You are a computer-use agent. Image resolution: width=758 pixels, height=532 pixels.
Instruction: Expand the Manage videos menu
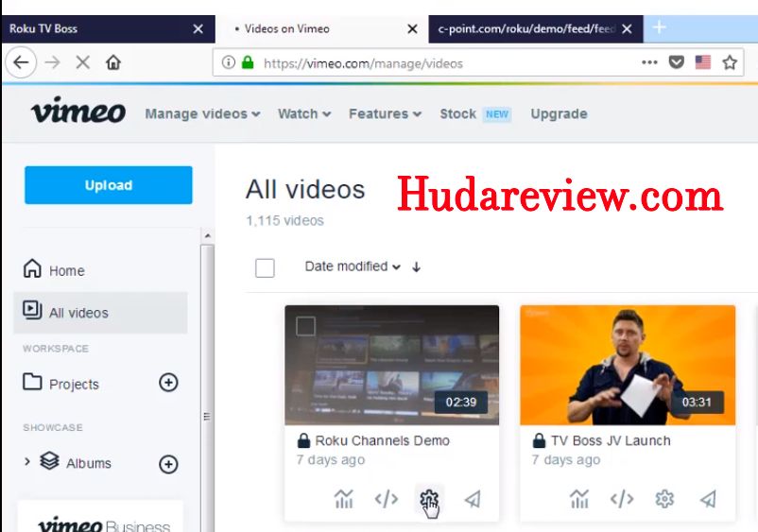click(202, 113)
